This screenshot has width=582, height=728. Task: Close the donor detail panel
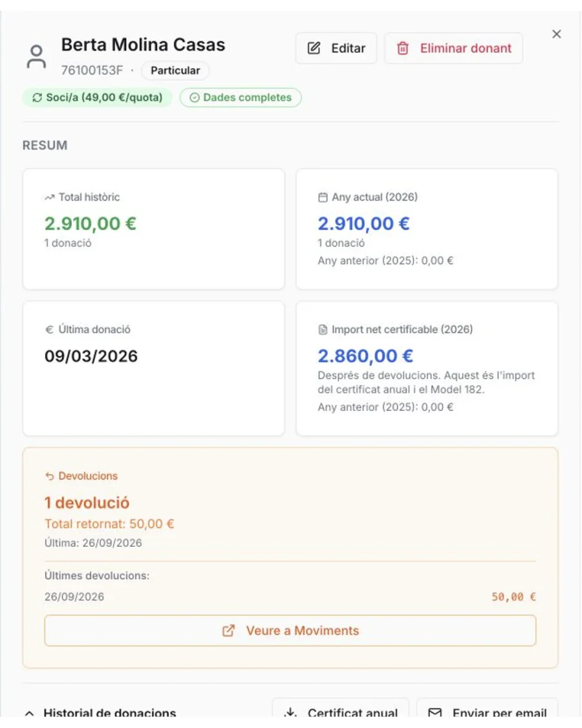click(x=556, y=34)
